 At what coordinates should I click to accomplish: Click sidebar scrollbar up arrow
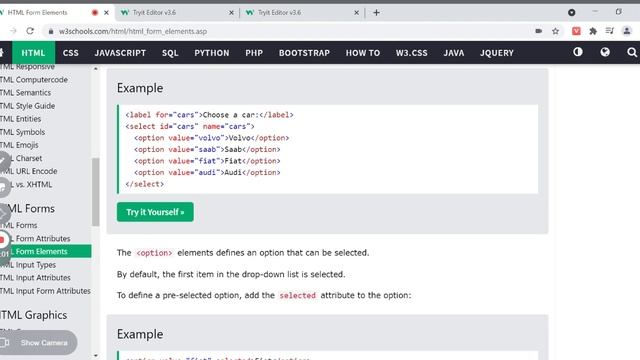pyautogui.click(x=96, y=69)
